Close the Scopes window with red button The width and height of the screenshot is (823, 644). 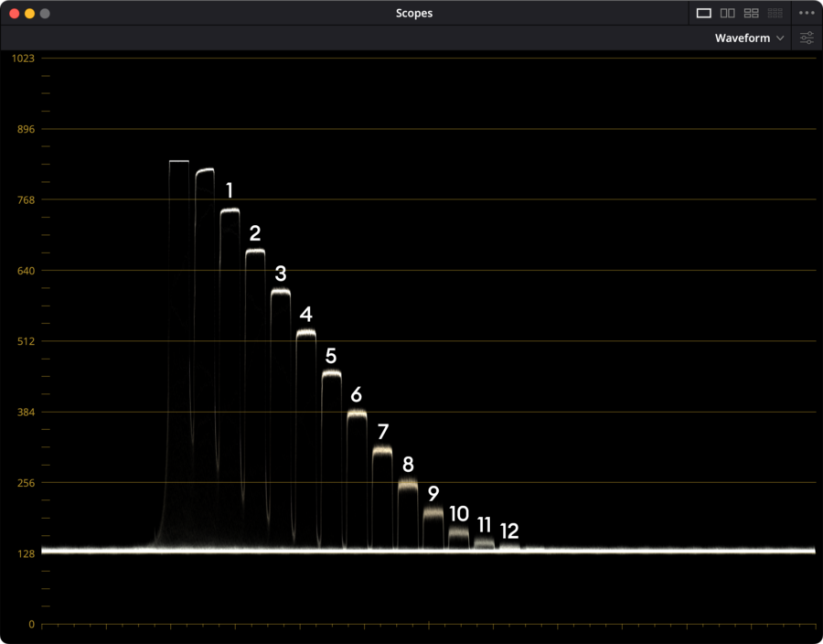[x=14, y=14]
